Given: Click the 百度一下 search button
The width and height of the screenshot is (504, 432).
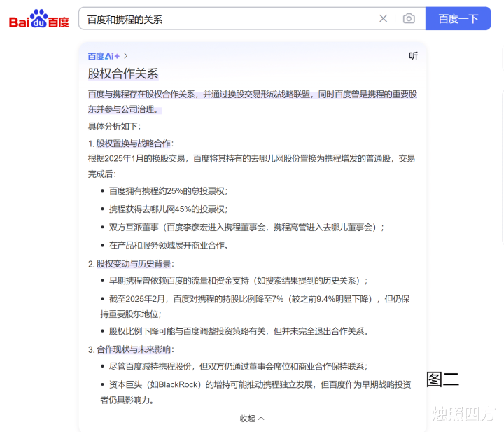Looking at the screenshot, I should (458, 19).
